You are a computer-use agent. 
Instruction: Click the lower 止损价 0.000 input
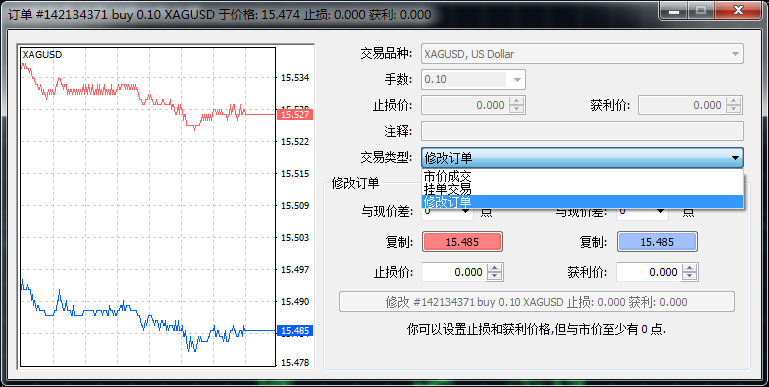[x=454, y=272]
